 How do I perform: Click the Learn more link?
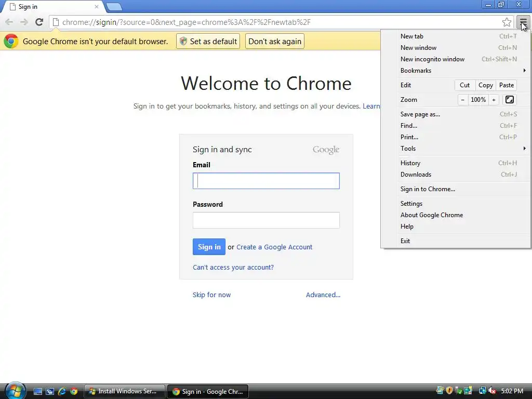pyautogui.click(x=371, y=106)
